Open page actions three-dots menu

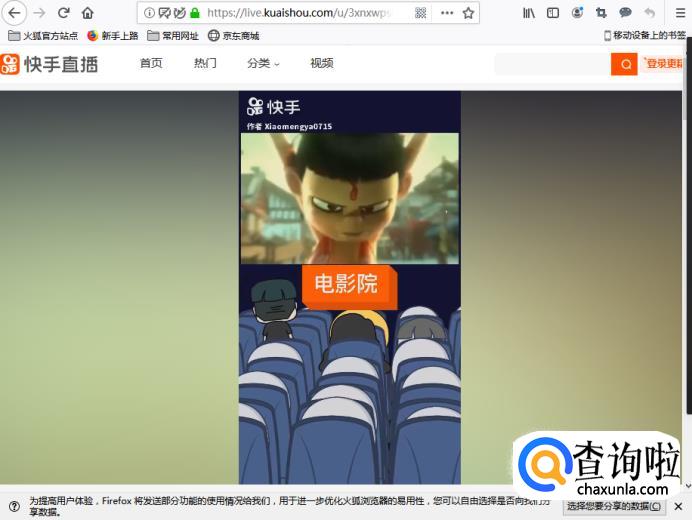tap(447, 13)
